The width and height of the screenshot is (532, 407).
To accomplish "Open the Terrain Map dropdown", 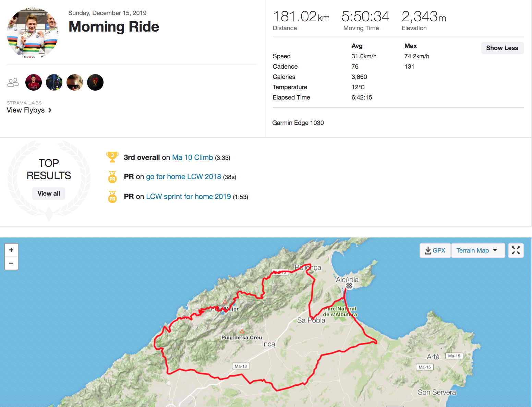I will pyautogui.click(x=477, y=251).
